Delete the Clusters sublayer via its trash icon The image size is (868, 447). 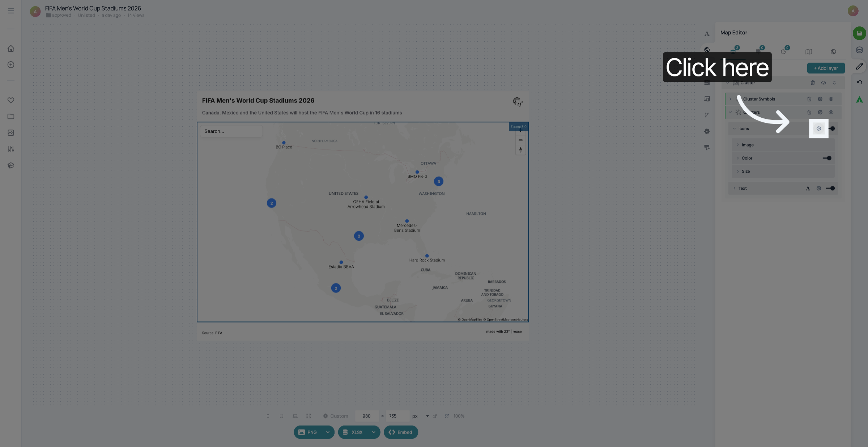pos(809,112)
